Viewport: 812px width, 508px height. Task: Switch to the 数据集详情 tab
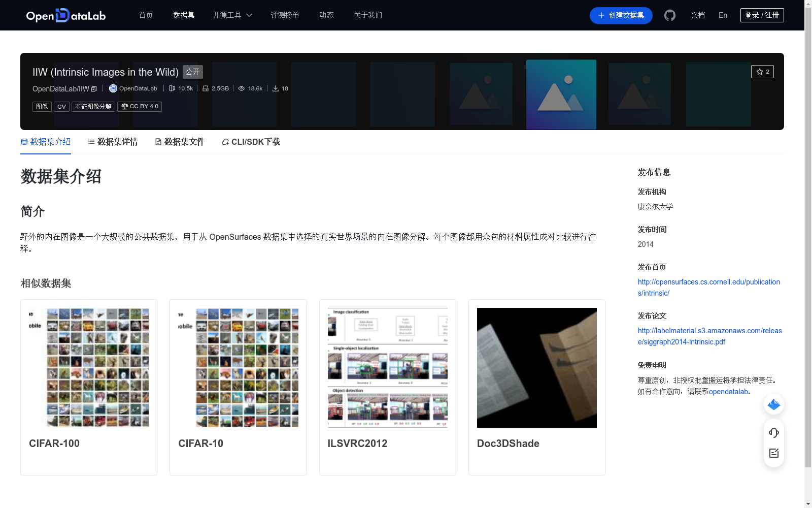click(x=113, y=142)
